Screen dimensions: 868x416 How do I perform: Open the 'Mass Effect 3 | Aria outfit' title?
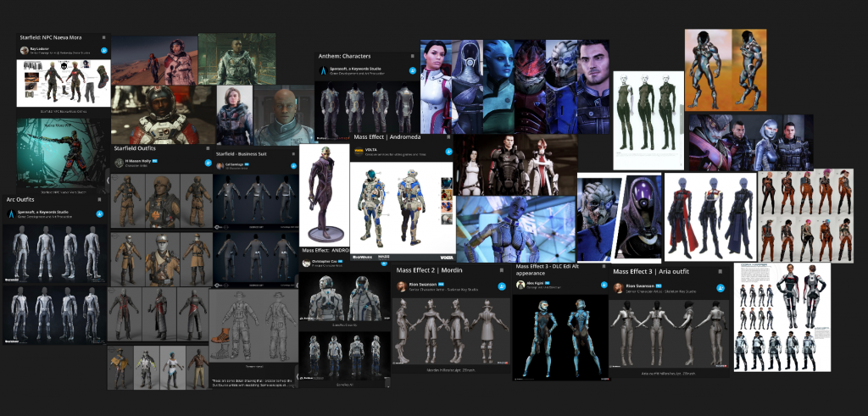(x=651, y=272)
